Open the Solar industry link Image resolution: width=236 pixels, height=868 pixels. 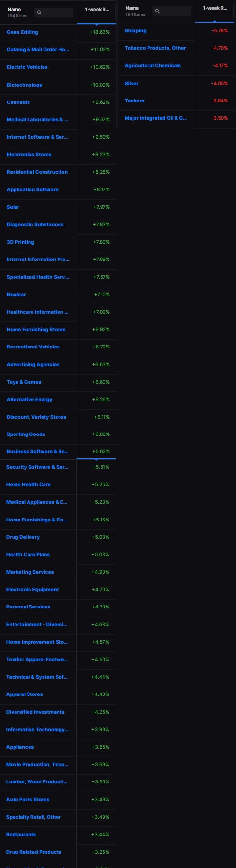[13, 207]
